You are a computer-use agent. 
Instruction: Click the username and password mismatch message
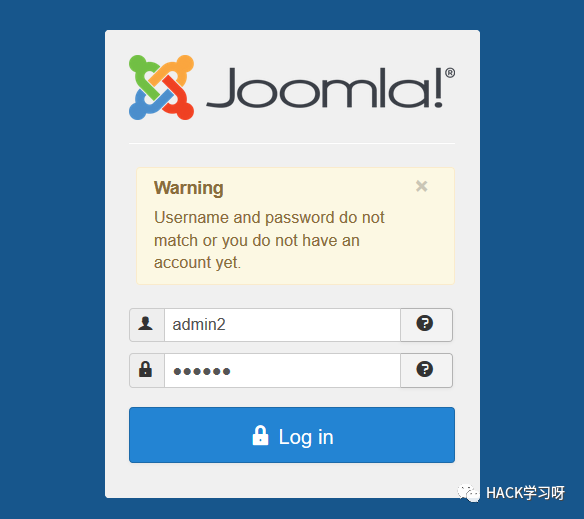click(269, 240)
